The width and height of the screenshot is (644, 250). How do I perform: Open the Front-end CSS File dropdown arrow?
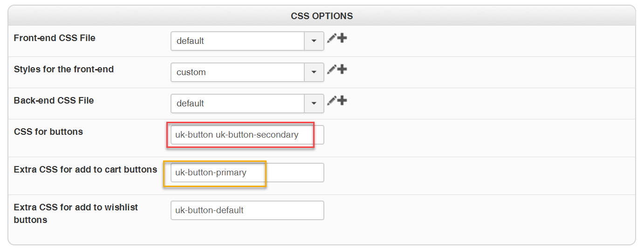click(x=314, y=41)
